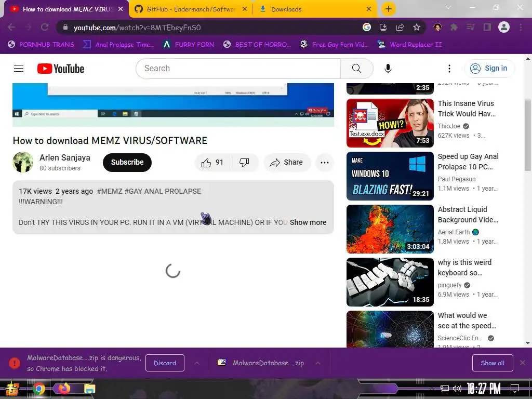Reload the page in Chrome
The height and width of the screenshot is (399, 532).
click(x=45, y=27)
